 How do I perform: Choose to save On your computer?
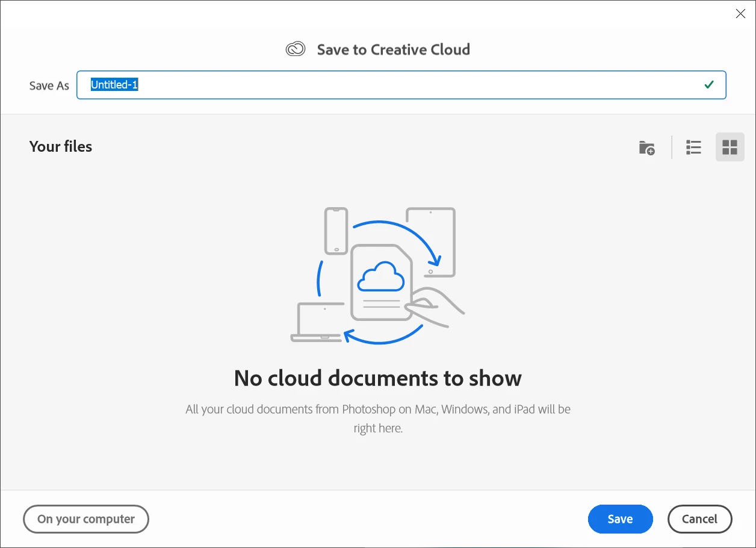tap(86, 519)
